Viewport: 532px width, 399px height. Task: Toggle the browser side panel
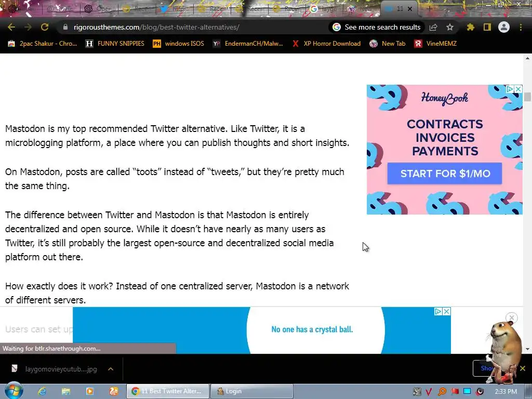[487, 27]
